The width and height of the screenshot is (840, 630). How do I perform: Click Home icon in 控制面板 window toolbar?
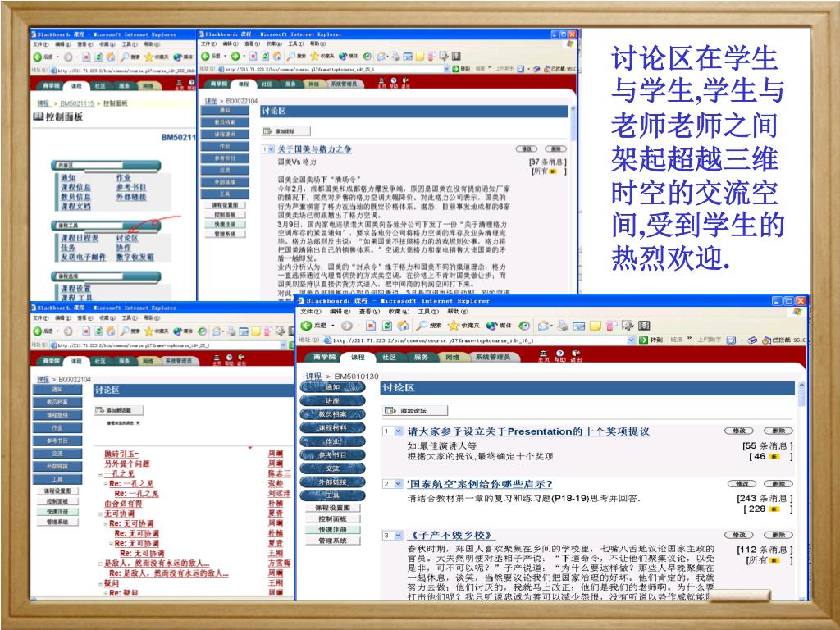[111, 57]
